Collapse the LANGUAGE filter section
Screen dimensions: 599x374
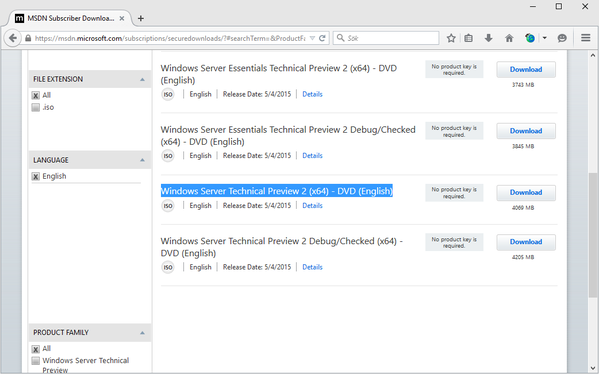point(142,160)
